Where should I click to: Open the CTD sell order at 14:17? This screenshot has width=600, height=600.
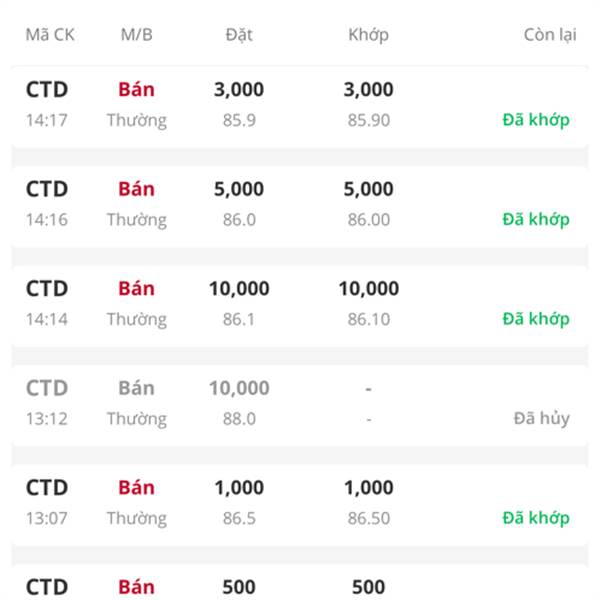tap(300, 106)
